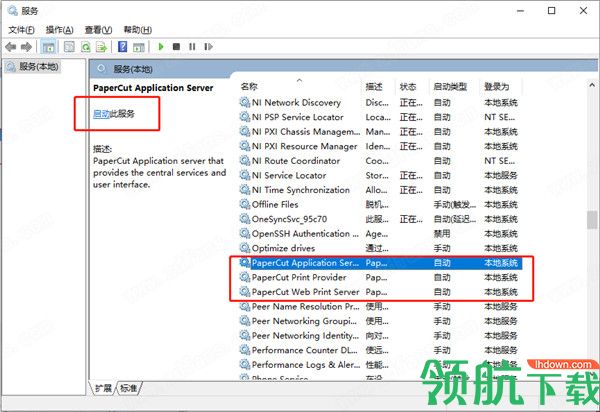Viewport: 600px width, 412px height.
Task: Select PaperCut Application Server row
Action: point(379,263)
